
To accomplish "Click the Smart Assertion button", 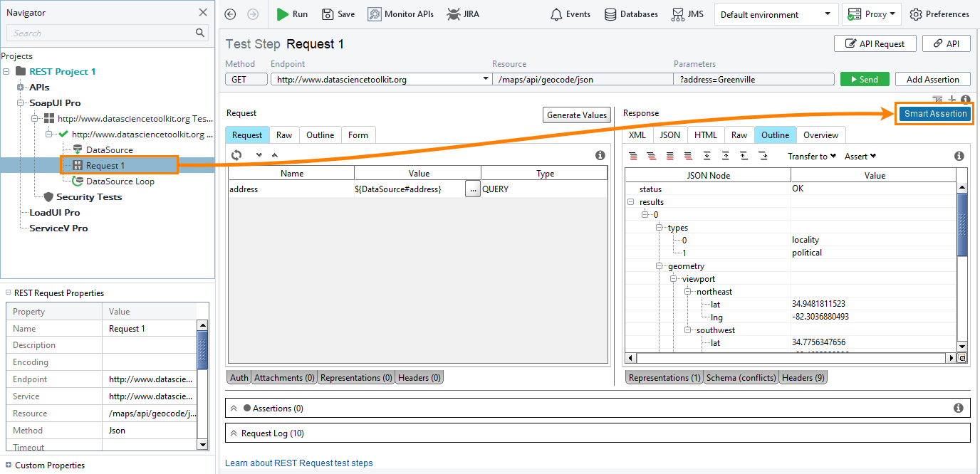I will [x=936, y=114].
